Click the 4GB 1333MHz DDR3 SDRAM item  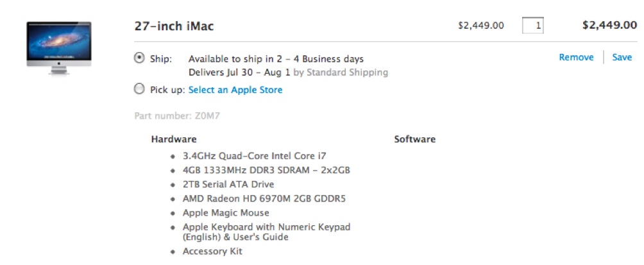tap(267, 170)
